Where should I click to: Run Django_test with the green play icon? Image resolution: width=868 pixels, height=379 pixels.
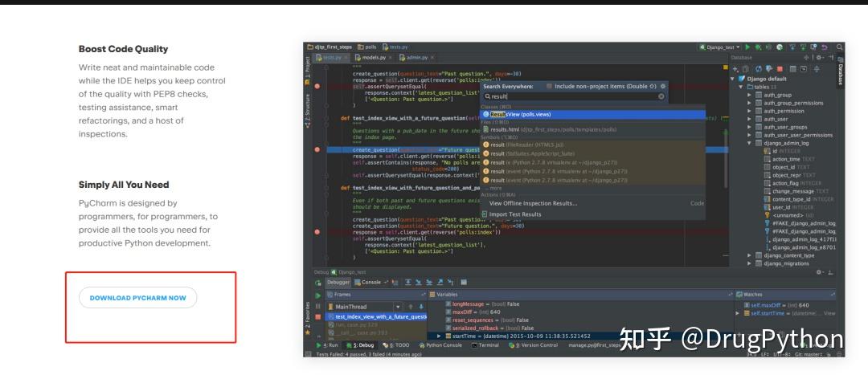(747, 47)
